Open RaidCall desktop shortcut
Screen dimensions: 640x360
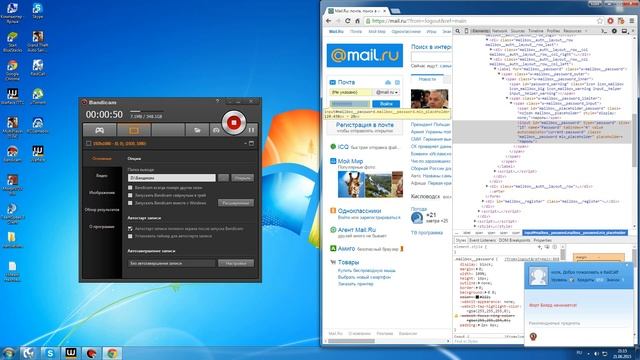(x=38, y=68)
